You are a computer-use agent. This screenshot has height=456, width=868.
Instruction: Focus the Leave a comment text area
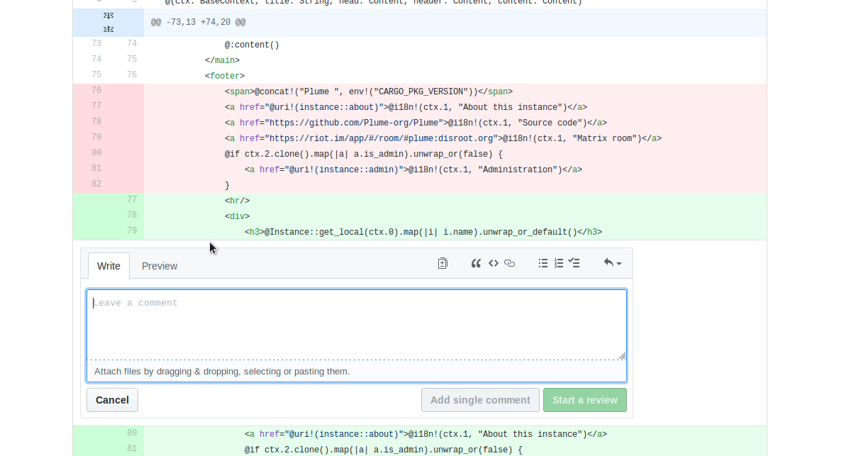click(x=357, y=324)
